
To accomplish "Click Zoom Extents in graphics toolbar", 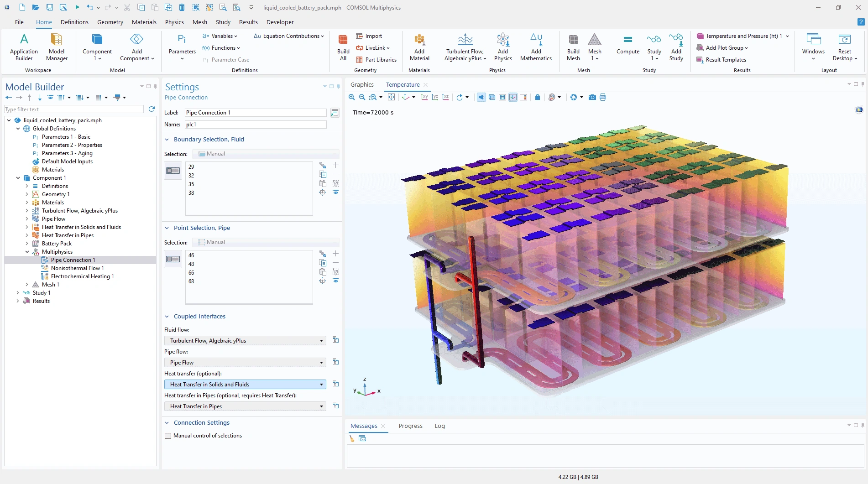I will [x=391, y=97].
